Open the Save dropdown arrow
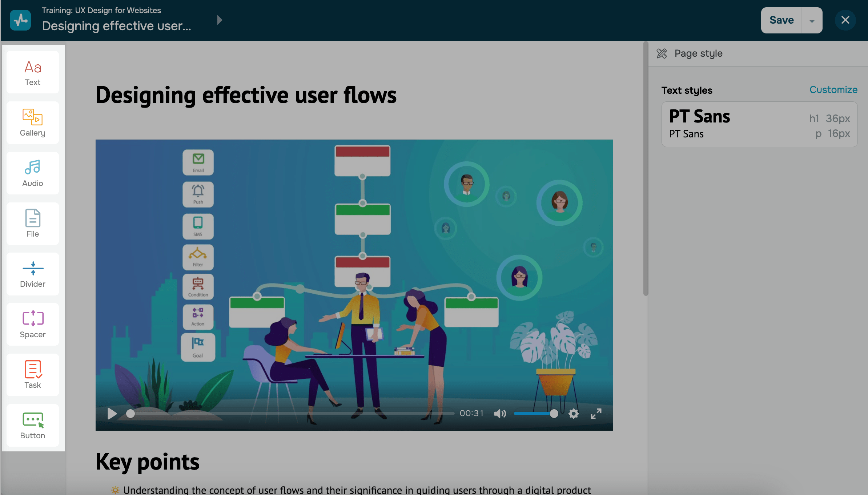868x495 pixels. tap(812, 20)
